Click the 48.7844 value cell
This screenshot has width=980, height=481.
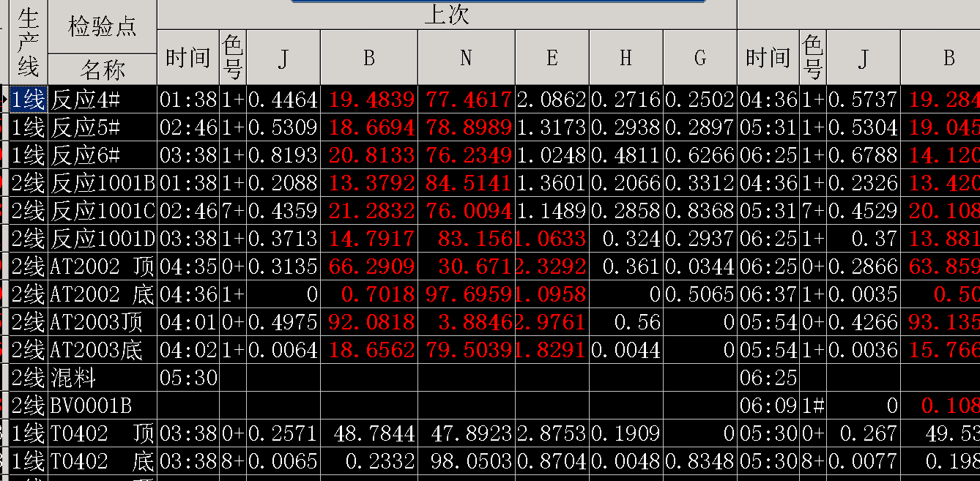[x=369, y=433]
